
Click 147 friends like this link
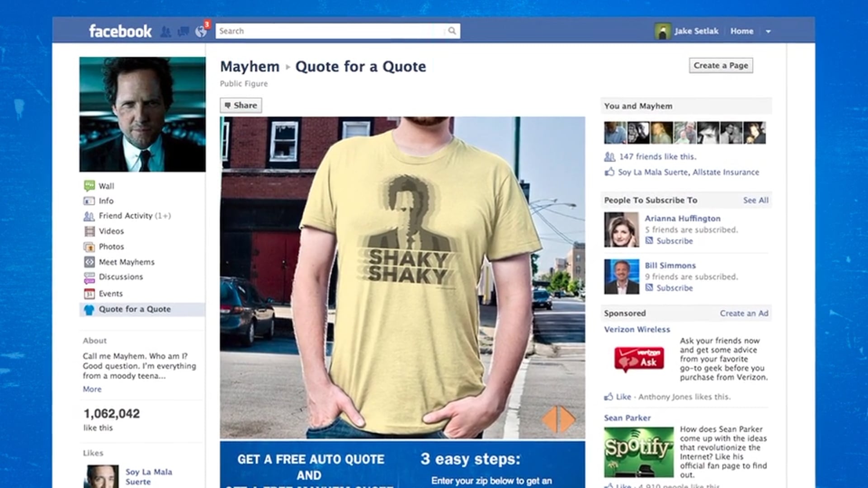click(x=657, y=157)
